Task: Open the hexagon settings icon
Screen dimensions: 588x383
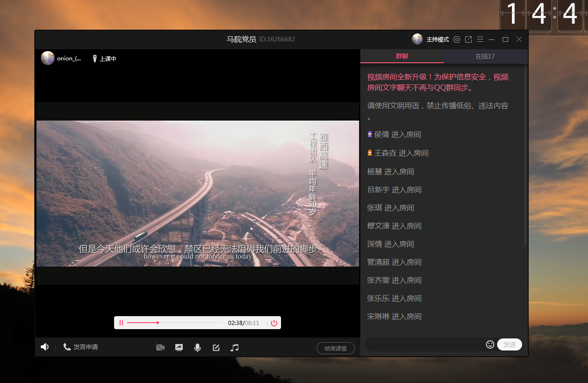Action: pyautogui.click(x=457, y=39)
